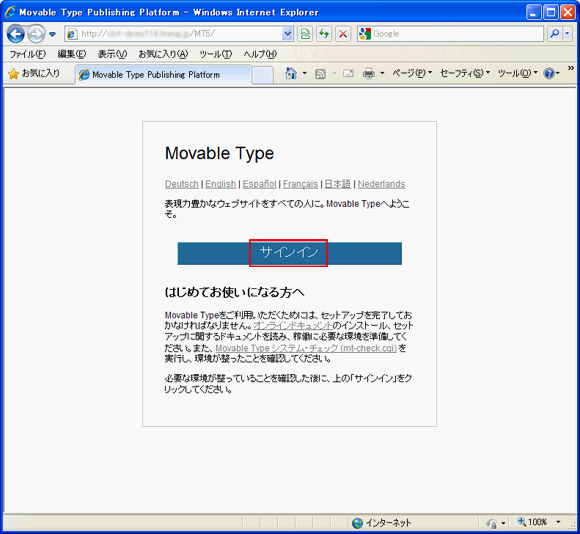The width and height of the screenshot is (580, 534).
Task: Click the green Refresh page icon
Action: click(x=324, y=34)
